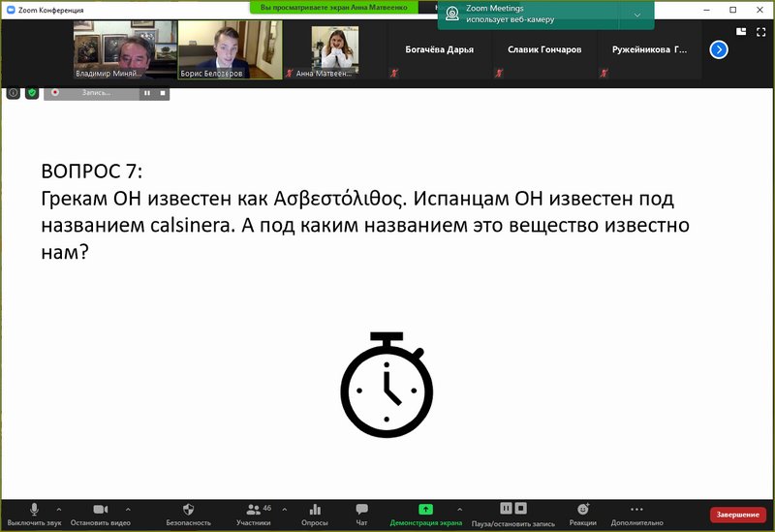Stop video with Остановить видео button

101,515
